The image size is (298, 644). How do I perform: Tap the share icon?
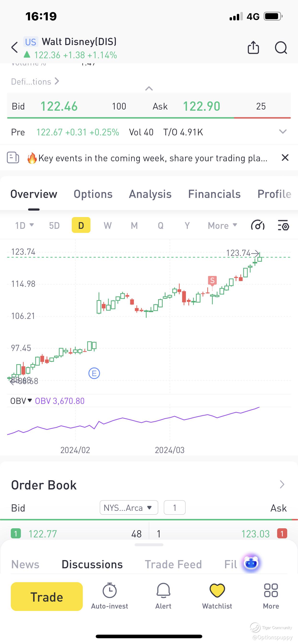click(253, 47)
